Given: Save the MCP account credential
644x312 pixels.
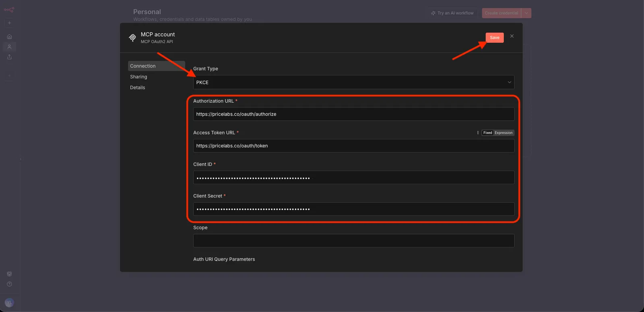Looking at the screenshot, I should tap(495, 37).
